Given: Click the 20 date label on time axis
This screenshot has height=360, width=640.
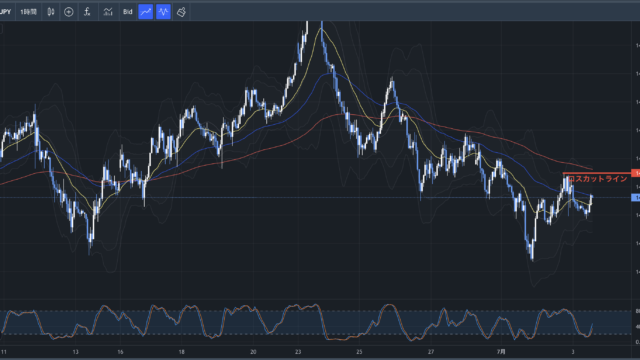Looking at the screenshot, I should (253, 352).
